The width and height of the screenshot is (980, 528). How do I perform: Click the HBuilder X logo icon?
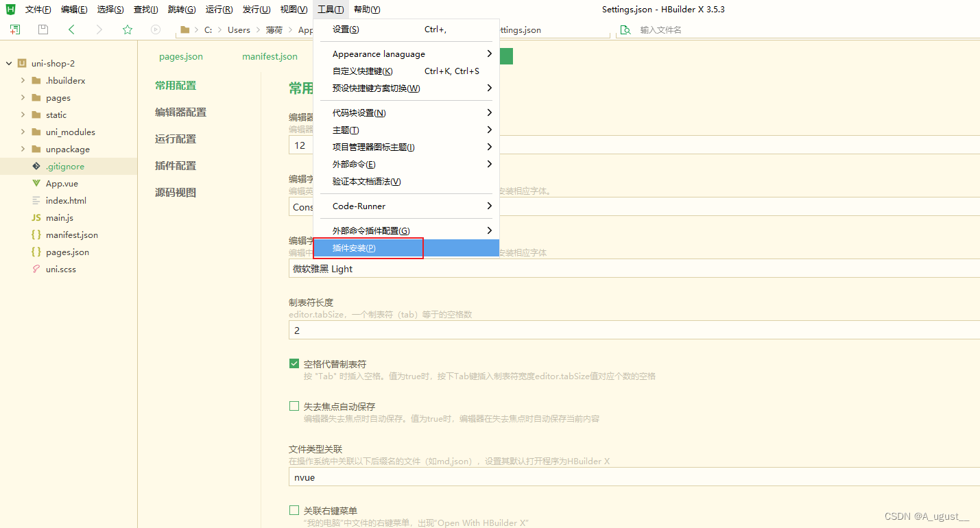10,9
